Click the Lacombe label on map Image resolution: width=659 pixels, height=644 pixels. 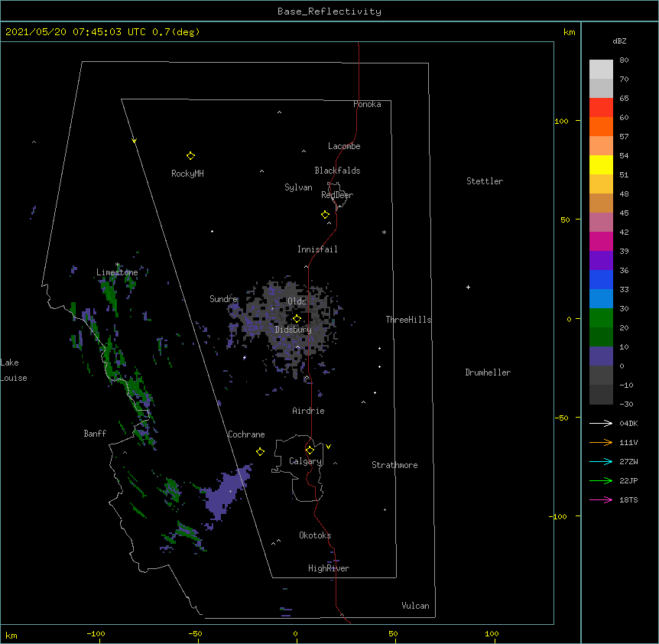pos(344,146)
